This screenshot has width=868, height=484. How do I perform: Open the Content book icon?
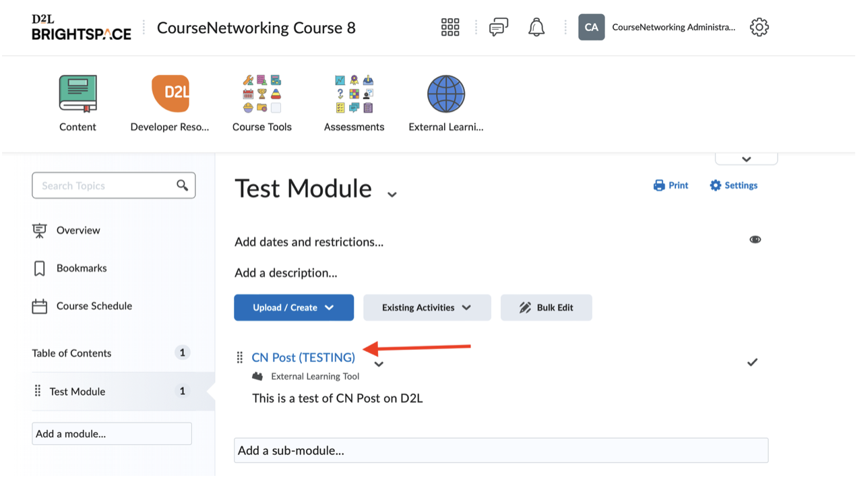[x=77, y=94]
